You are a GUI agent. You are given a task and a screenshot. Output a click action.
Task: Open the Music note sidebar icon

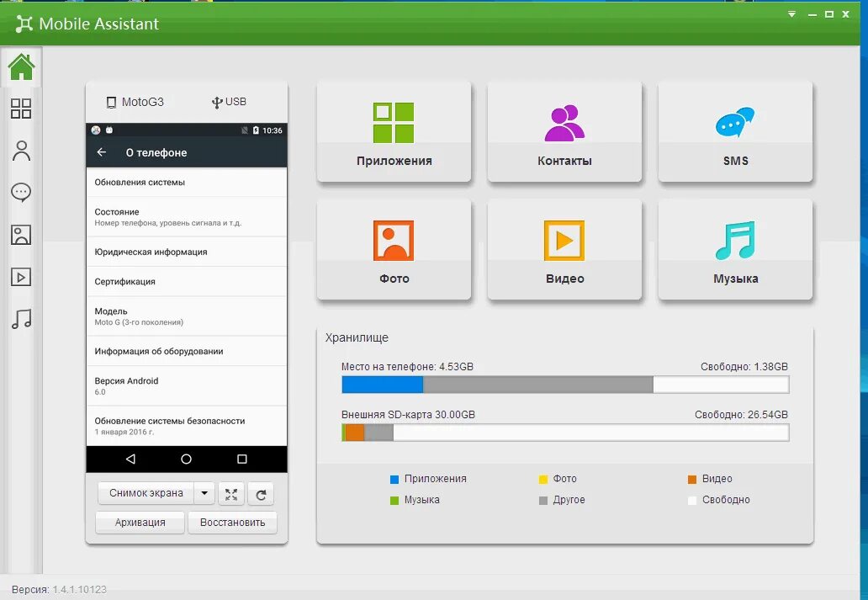[x=21, y=319]
